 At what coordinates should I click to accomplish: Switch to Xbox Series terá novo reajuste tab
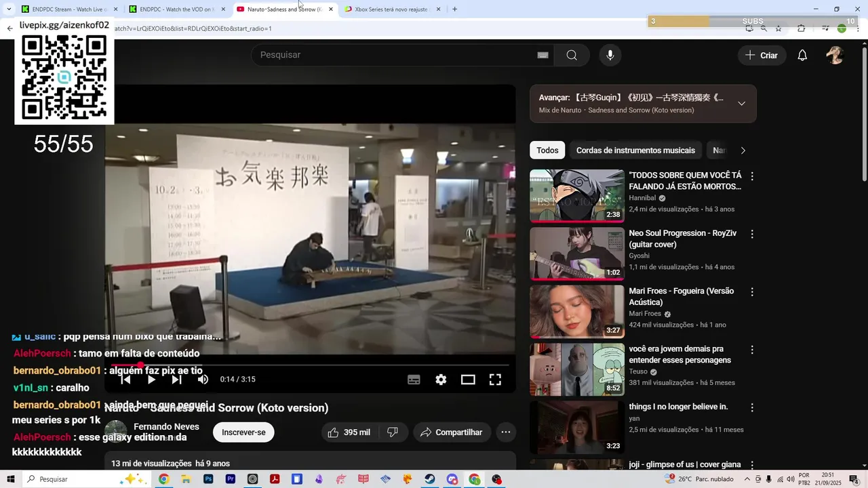tap(391, 9)
